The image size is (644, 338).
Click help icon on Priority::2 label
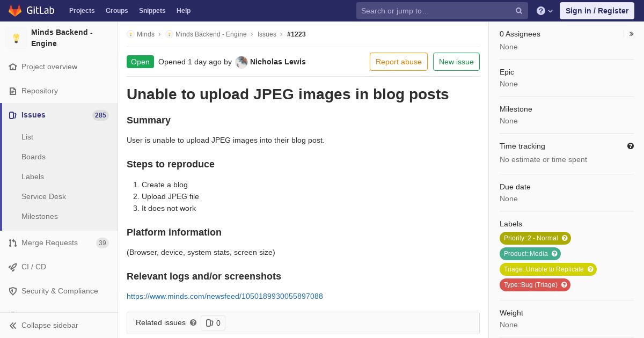pyautogui.click(x=565, y=238)
